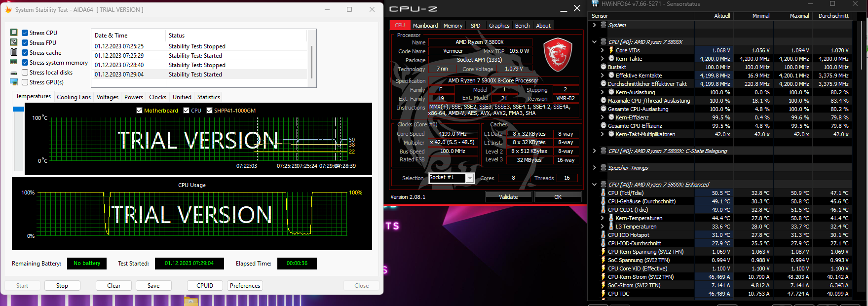Open the Statistics tab in AIDA64

point(209,97)
